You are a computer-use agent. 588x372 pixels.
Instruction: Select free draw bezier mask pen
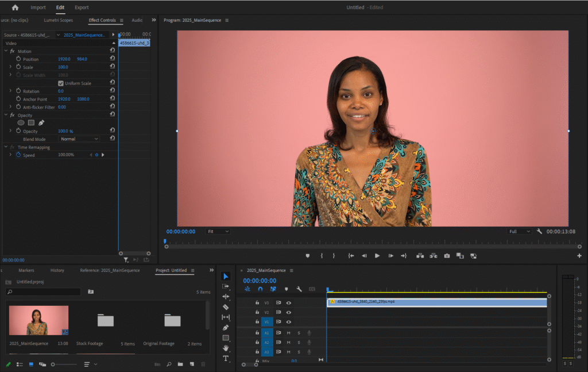click(41, 122)
